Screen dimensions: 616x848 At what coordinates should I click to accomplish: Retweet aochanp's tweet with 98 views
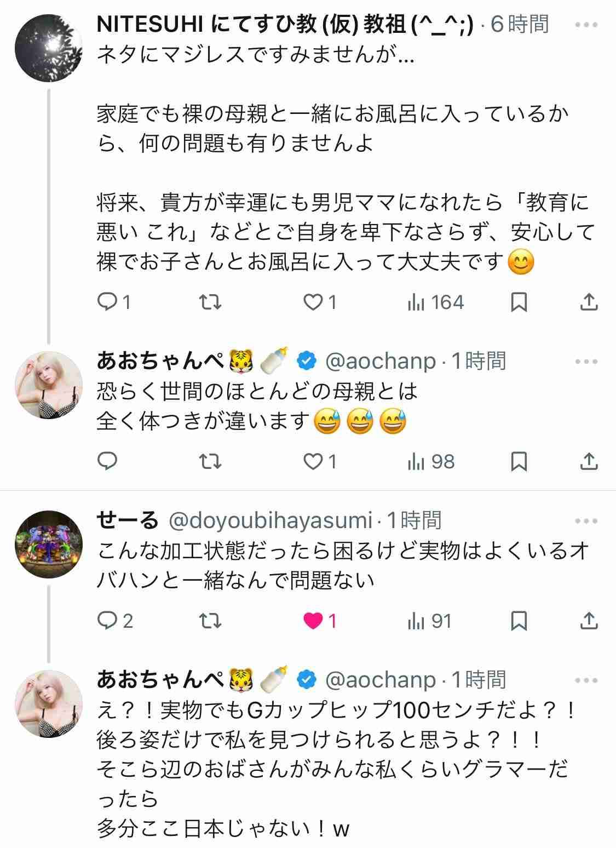210,461
